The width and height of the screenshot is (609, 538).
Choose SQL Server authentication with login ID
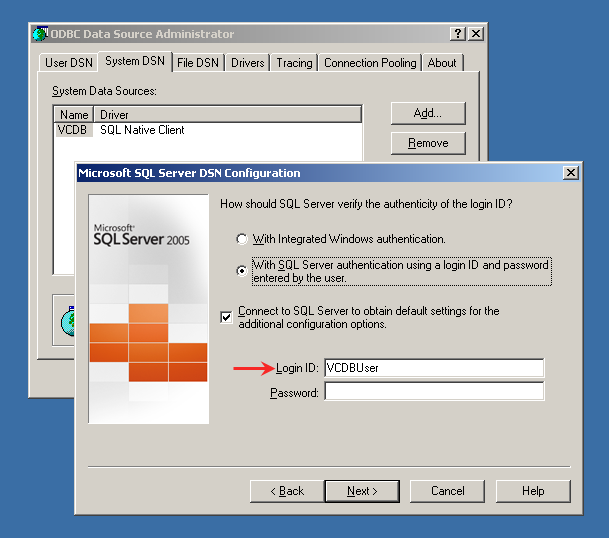pos(241,271)
